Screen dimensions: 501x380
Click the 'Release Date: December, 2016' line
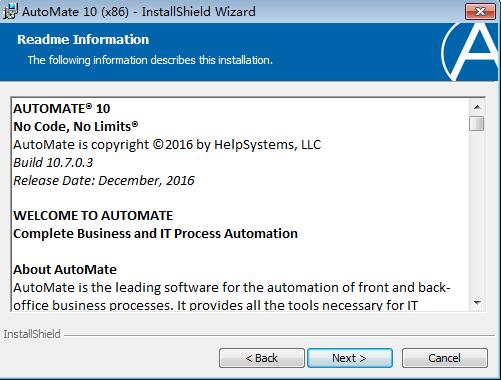click(104, 181)
